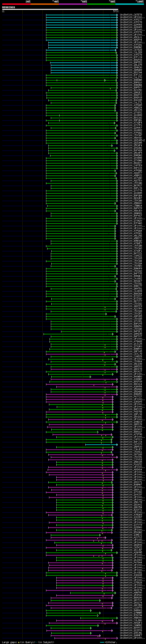Click the alignment bar for UniRef100_C6TET8
The width and height of the screenshot is (146, 644).
click(82, 15)
